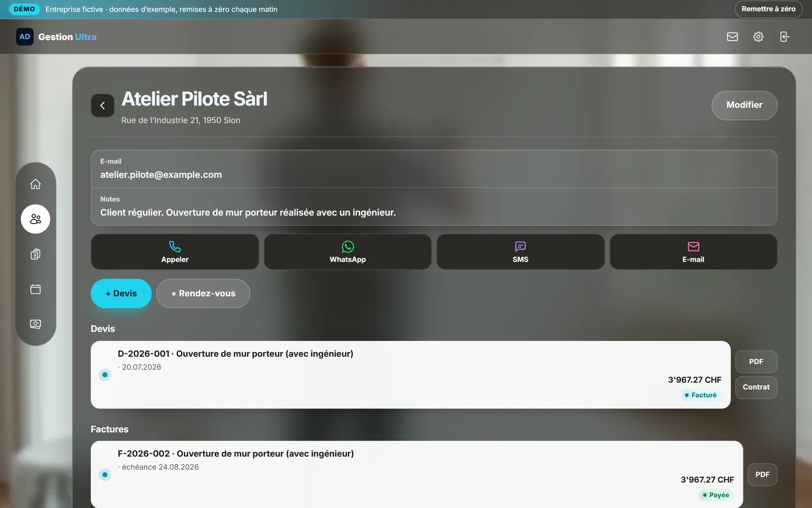This screenshot has height=508, width=812.
Task: Create appointment with + Rendez-vous
Action: pos(203,293)
